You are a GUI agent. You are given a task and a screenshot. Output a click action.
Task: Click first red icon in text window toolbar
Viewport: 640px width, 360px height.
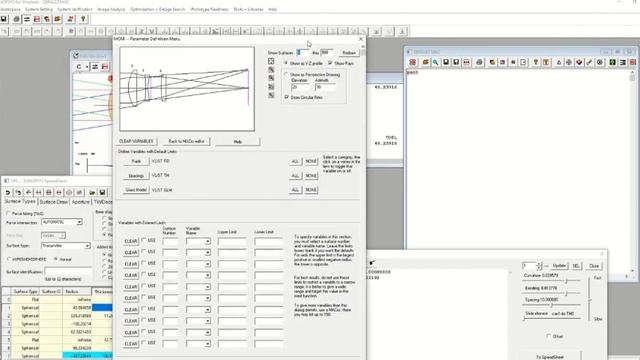[413, 62]
